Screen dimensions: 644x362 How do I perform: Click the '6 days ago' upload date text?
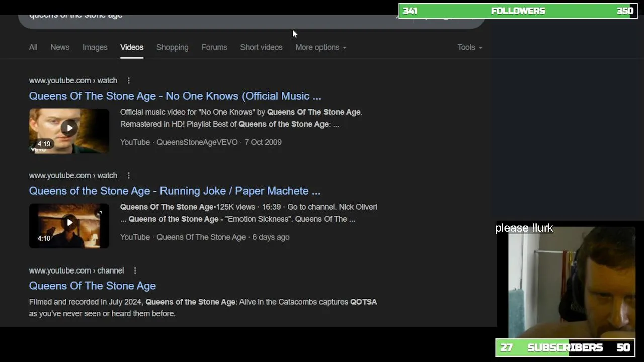[x=271, y=237]
